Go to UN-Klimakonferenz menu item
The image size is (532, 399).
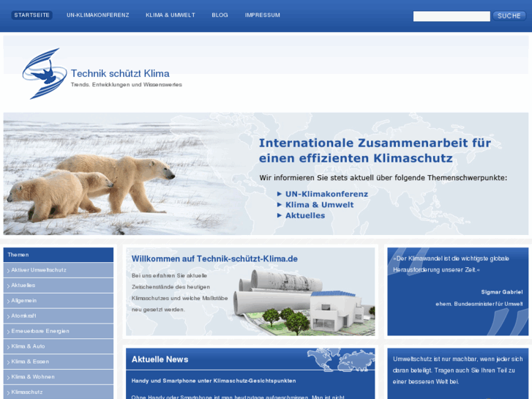click(x=98, y=15)
